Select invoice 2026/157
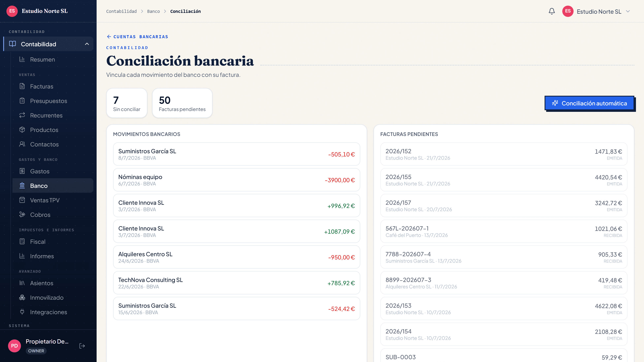Screen dimensions: 644x362 (504, 206)
